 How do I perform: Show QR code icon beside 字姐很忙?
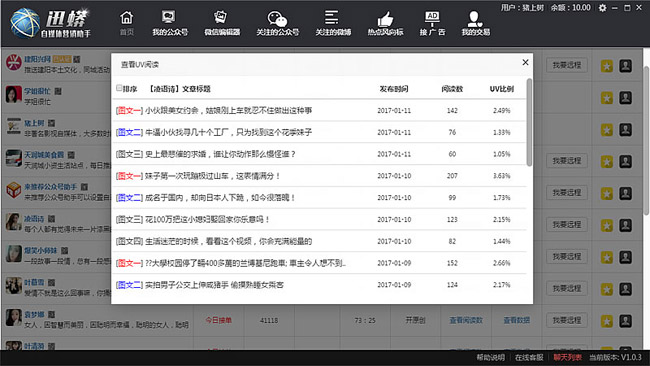click(58, 91)
